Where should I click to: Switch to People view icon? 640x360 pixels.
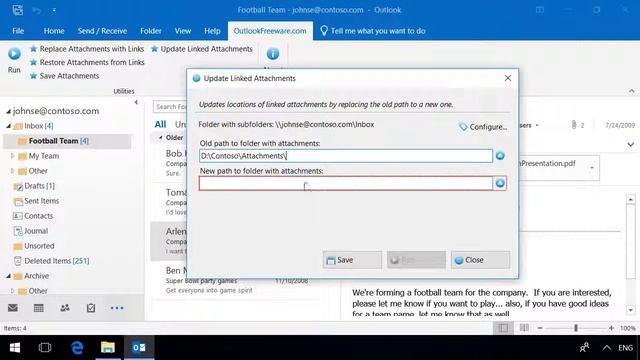64,308
